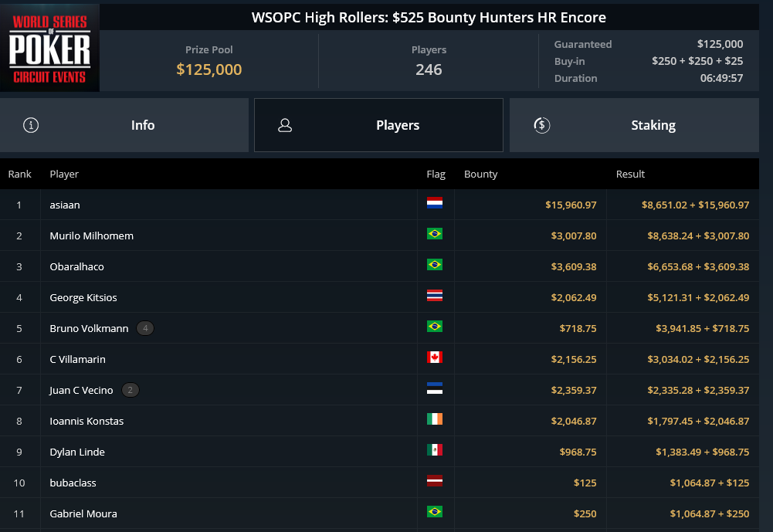Click the badge '2' beside Juan C Vecino

[x=131, y=390]
